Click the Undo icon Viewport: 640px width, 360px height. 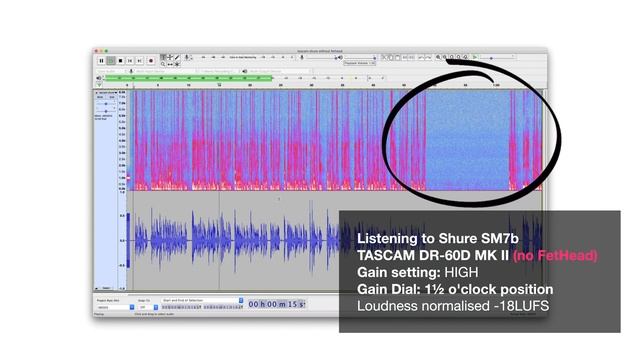point(421,58)
